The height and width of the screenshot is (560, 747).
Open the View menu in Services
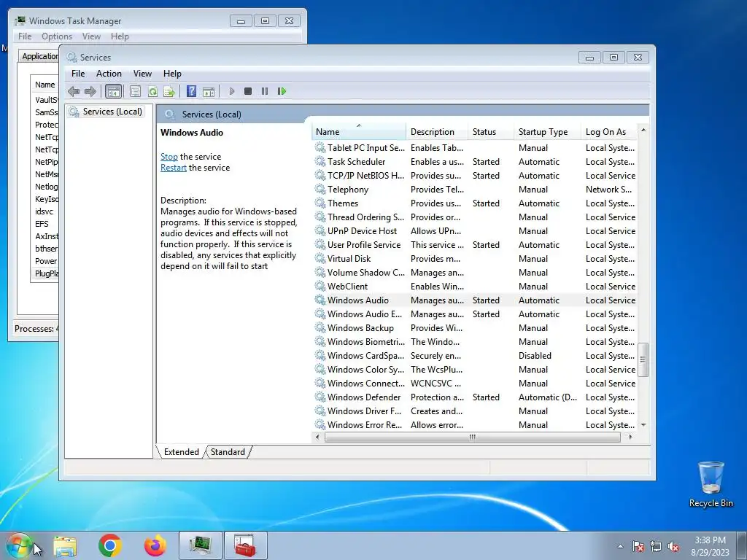coord(142,74)
